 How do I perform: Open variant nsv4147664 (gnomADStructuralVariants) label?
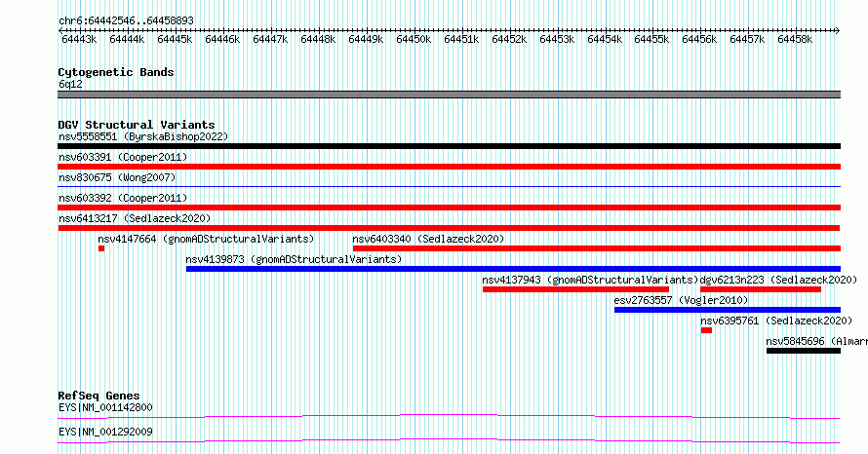[206, 239]
